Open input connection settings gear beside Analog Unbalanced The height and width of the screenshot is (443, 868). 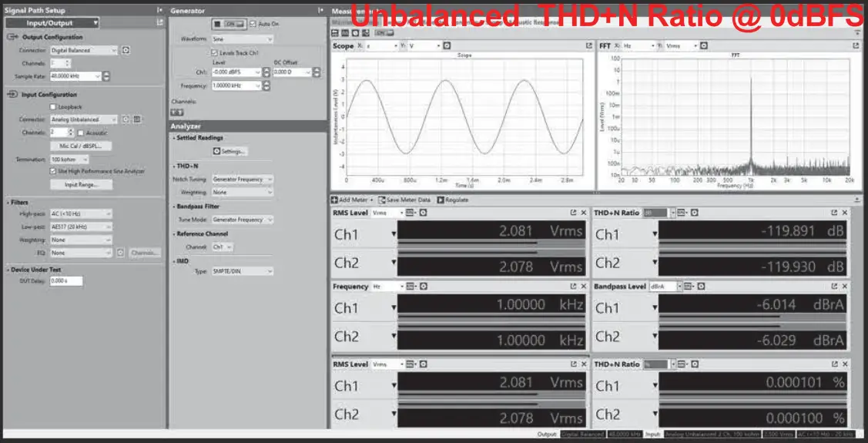click(126, 119)
